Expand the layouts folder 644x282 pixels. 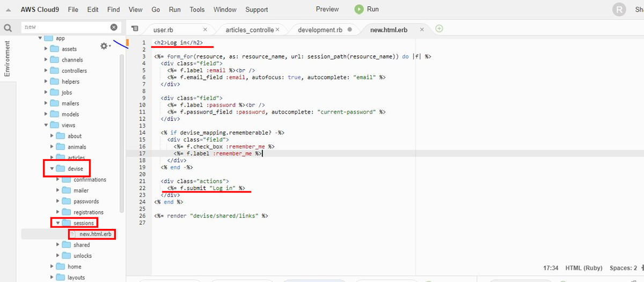[52, 278]
